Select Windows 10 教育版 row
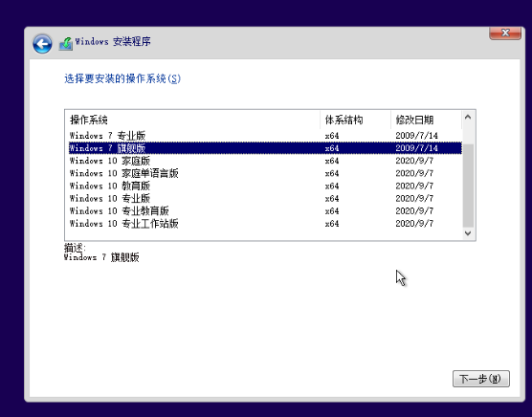Screen dimensions: 532x417 (x=265, y=186)
